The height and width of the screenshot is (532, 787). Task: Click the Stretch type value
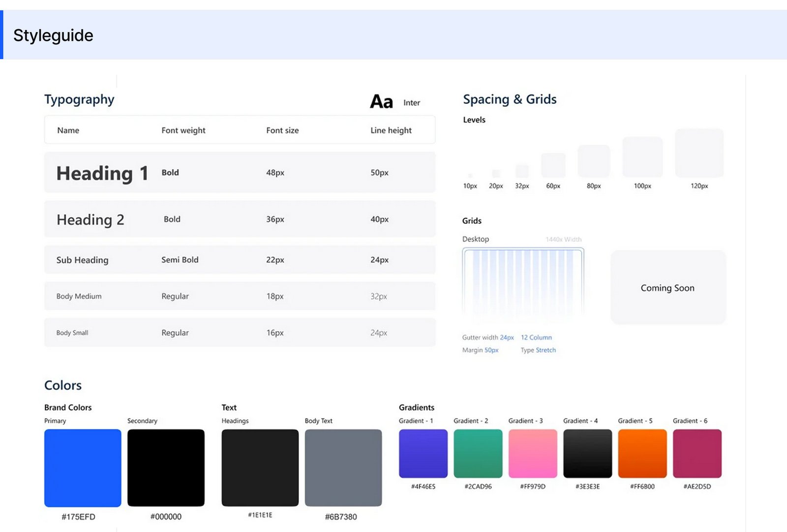tap(545, 350)
